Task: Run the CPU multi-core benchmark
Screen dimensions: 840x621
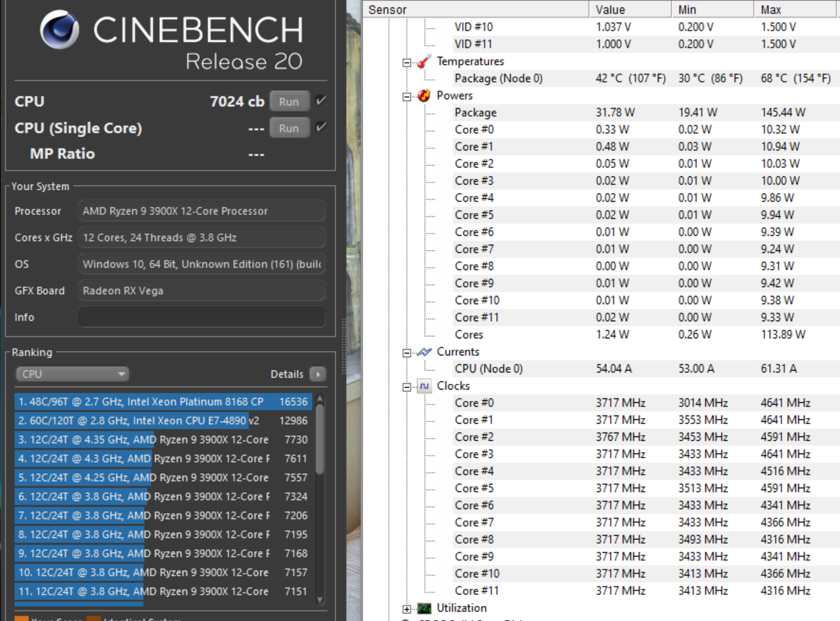Action: click(x=289, y=102)
